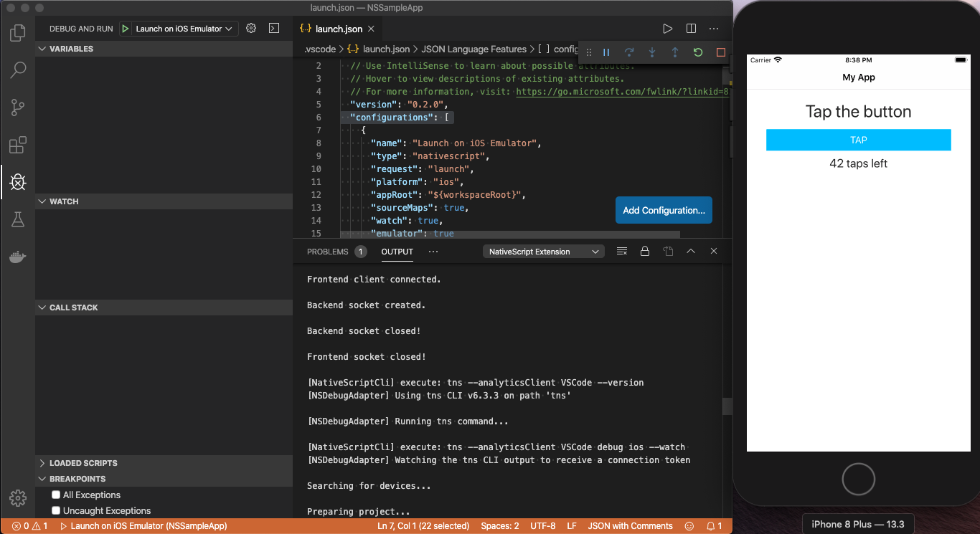Open the Search view
Viewport: 980px width, 534px height.
click(18, 70)
